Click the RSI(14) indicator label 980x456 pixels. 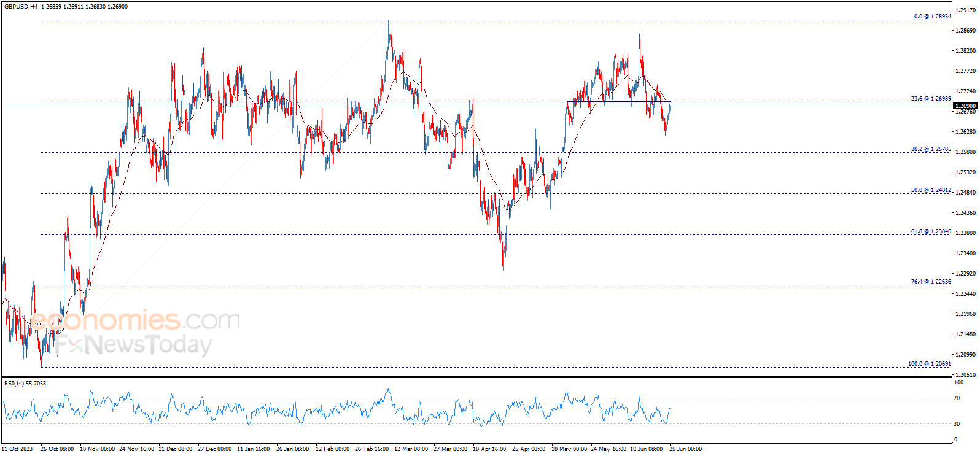click(25, 384)
